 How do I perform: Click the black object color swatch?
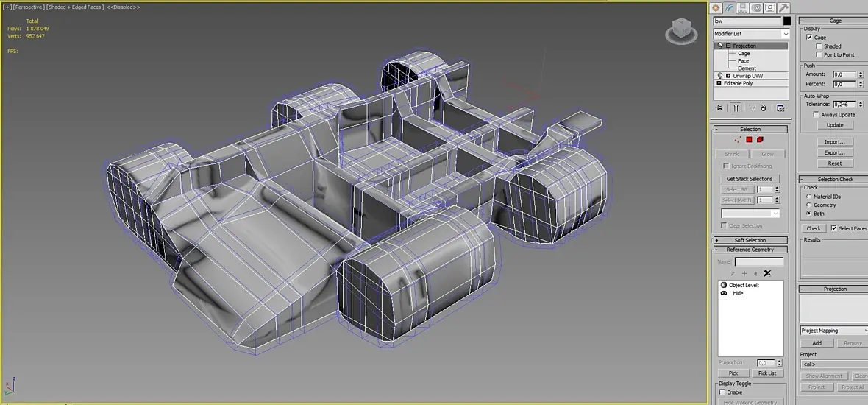click(786, 21)
